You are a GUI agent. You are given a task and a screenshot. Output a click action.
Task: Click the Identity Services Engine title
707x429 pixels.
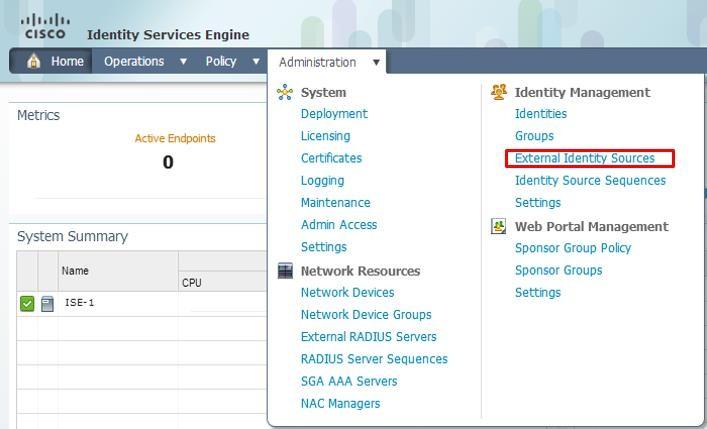[168, 35]
